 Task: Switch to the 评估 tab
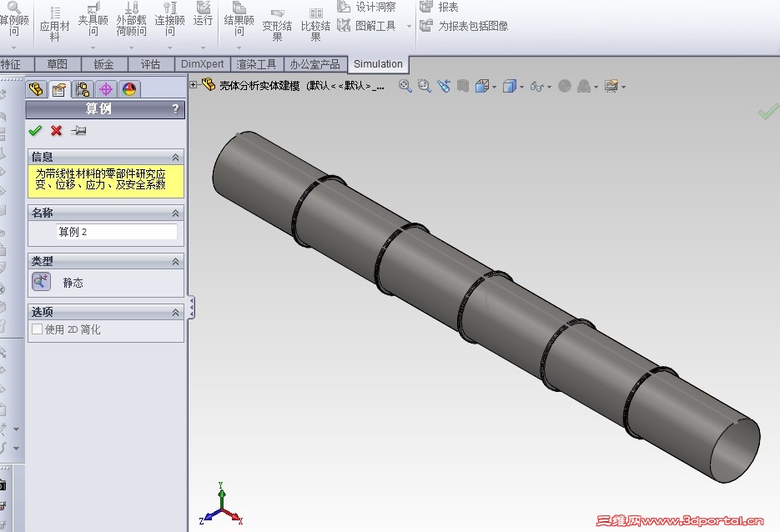(x=150, y=64)
